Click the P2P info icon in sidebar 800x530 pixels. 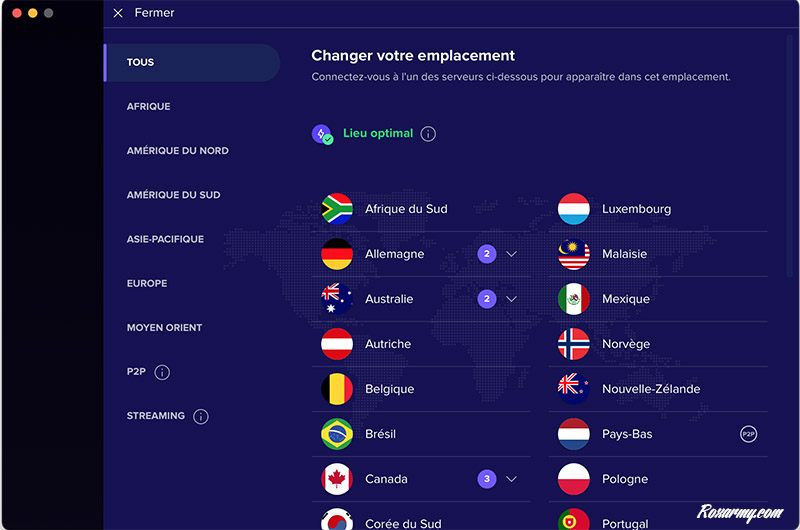pos(163,372)
